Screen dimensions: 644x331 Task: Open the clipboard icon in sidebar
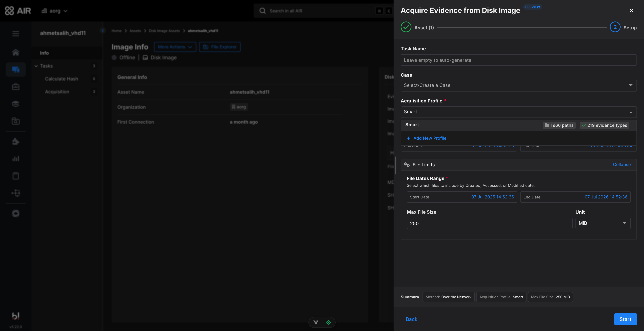click(x=16, y=176)
